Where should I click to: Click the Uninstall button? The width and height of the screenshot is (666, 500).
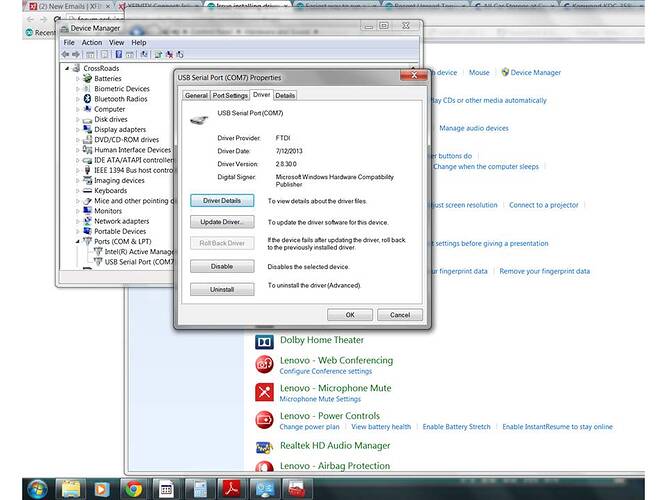tap(222, 289)
